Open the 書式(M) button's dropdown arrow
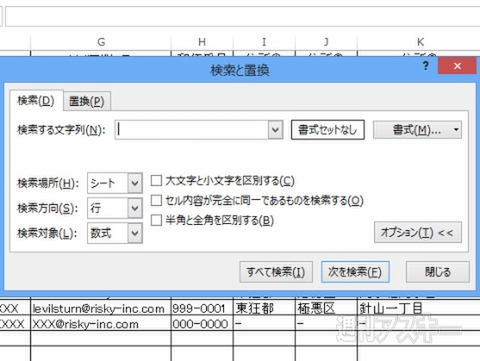Screen dimensions: 480x361 tap(456, 130)
